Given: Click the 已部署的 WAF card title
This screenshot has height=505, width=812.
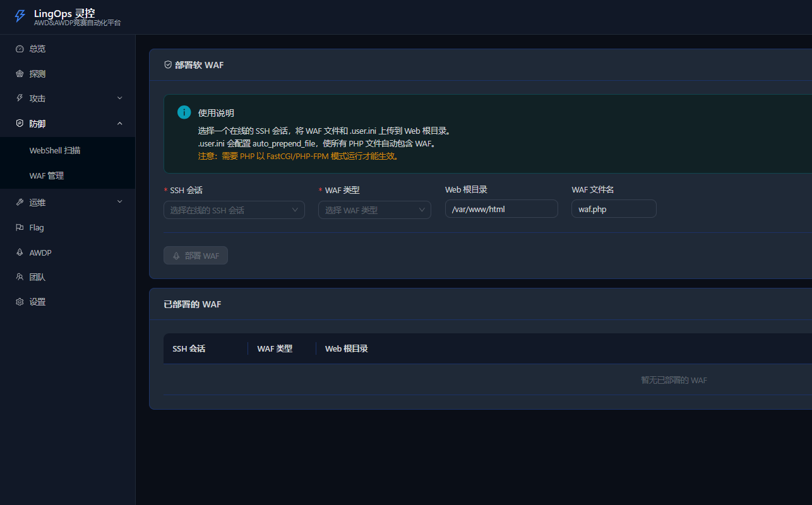Looking at the screenshot, I should (x=193, y=304).
